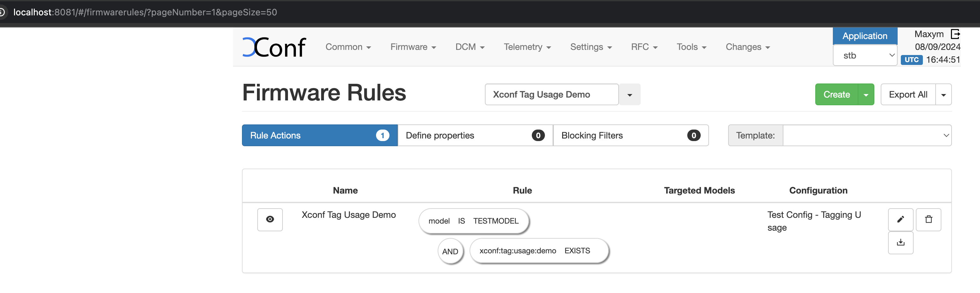Open the Telemetry menu
The image size is (980, 293).
[x=527, y=47]
